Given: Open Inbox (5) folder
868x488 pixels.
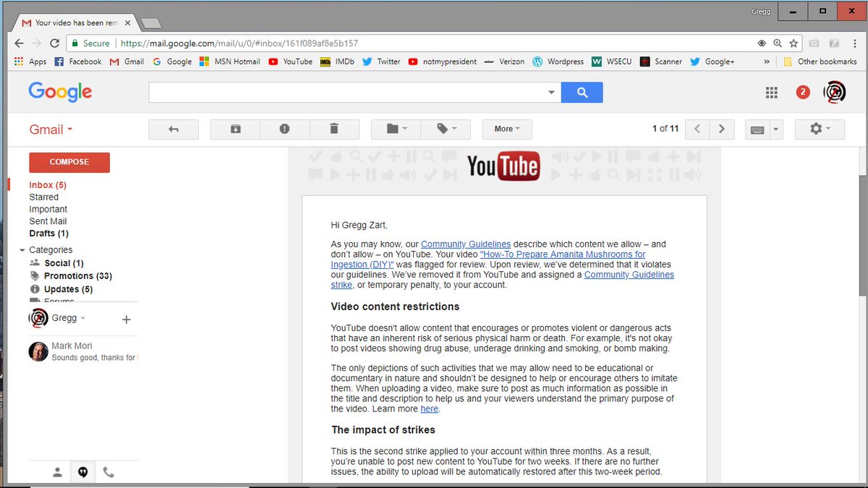Looking at the screenshot, I should coord(48,185).
